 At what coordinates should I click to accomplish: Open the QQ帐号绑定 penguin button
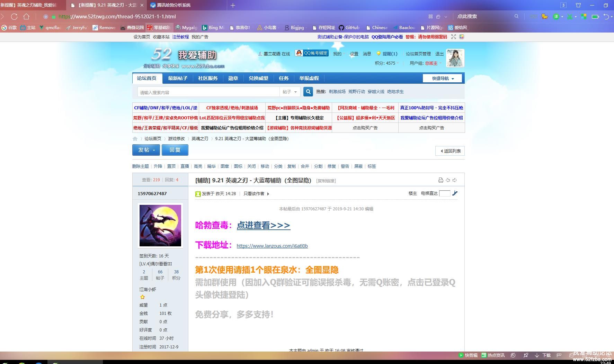click(x=312, y=53)
